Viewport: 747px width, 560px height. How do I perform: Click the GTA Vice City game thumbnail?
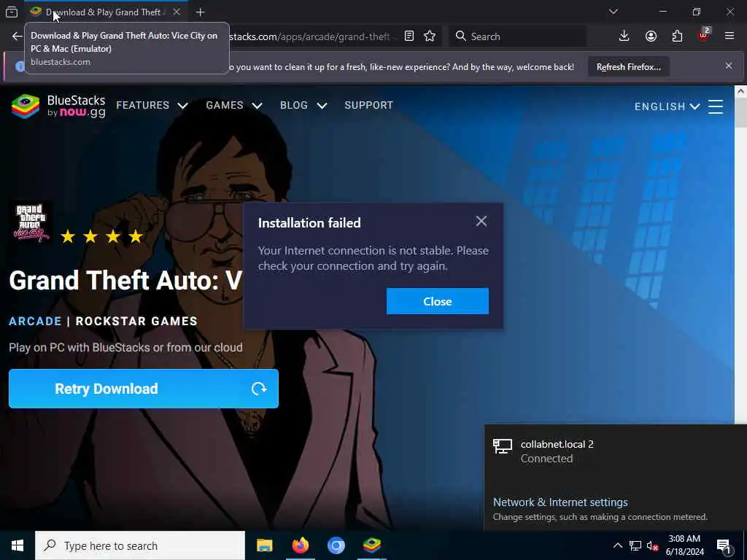pyautogui.click(x=31, y=222)
